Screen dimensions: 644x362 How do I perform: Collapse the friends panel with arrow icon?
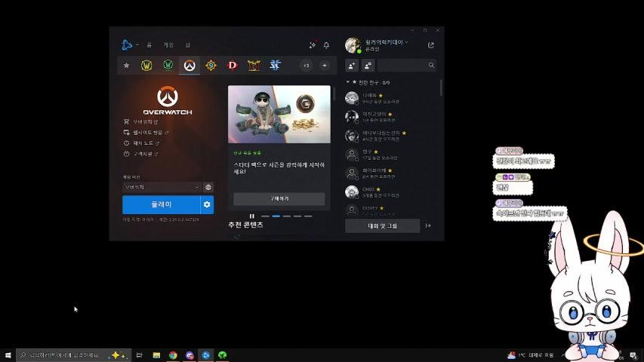pyautogui.click(x=428, y=225)
